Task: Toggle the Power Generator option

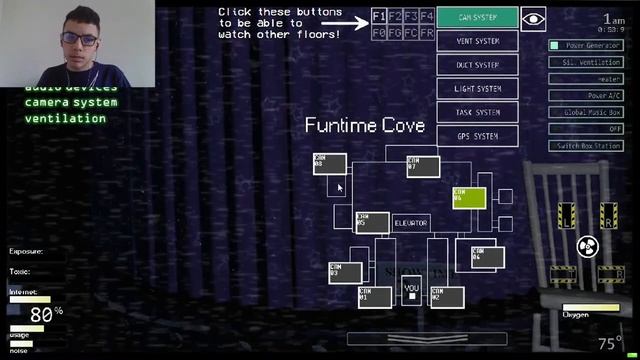Action: [586, 45]
